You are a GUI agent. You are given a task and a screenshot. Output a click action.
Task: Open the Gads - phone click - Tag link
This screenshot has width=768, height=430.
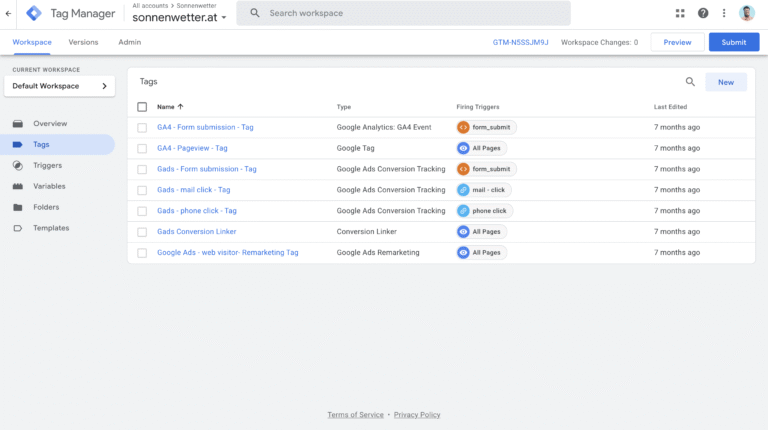point(196,211)
